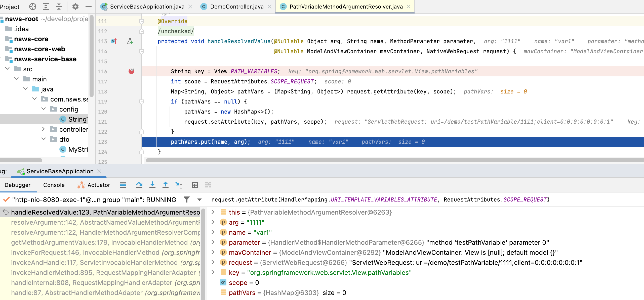Screen dimensions: 644x300
Task: Click the Step Out debugger icon
Action: coord(165,185)
